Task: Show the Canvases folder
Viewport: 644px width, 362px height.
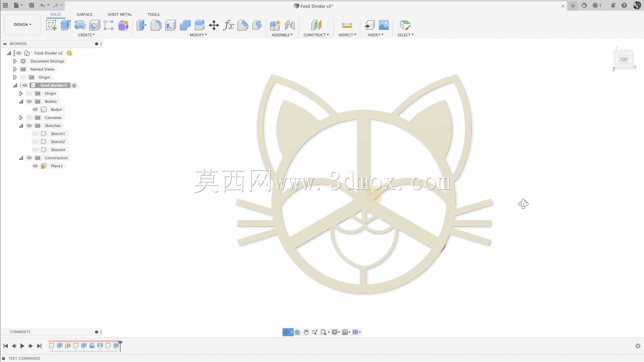Action: tap(29, 118)
